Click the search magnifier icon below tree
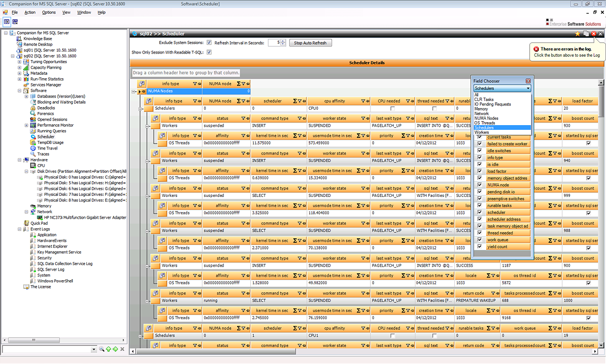The width and height of the screenshot is (606, 364). [x=102, y=349]
